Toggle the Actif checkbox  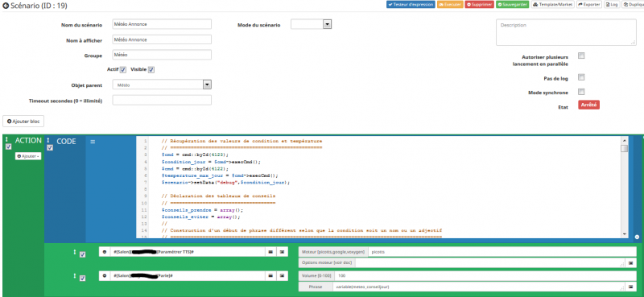coord(123,70)
